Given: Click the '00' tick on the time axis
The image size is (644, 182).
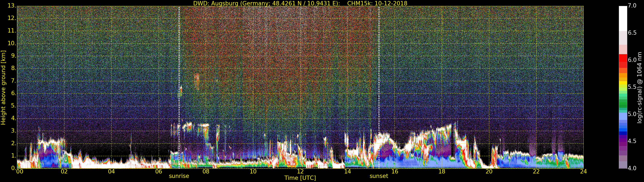Looking at the screenshot, I should [x=19, y=171].
